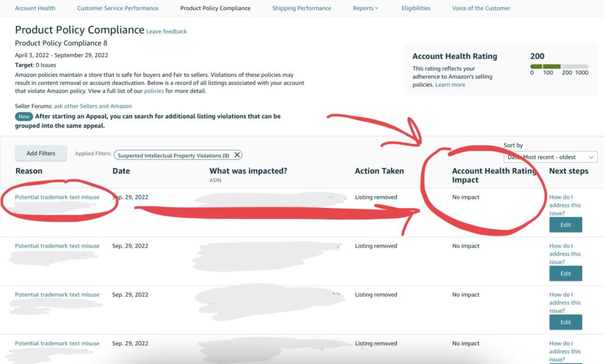Open the Account Health tab
The image size is (604, 364).
point(35,8)
